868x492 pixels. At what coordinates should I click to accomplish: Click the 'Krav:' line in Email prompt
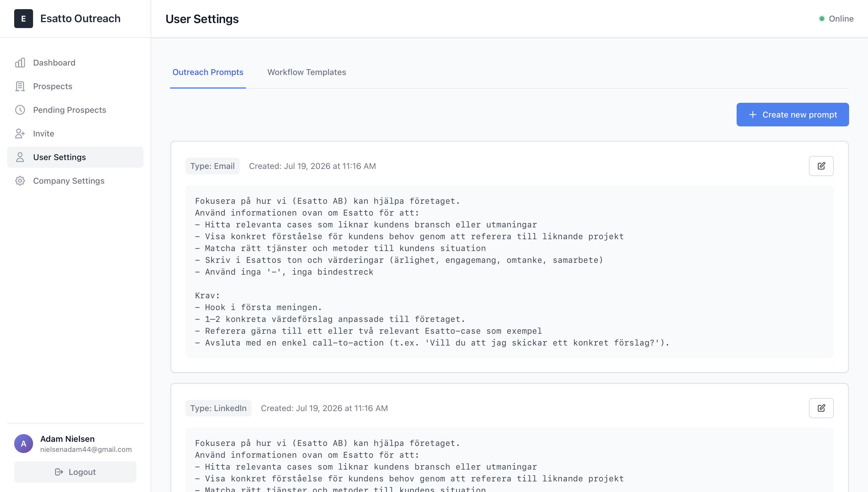[x=207, y=295]
